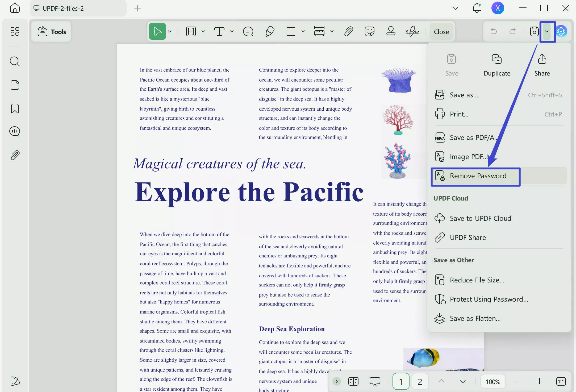Click the comment note tool
The width and height of the screenshot is (576, 392).
(248, 32)
